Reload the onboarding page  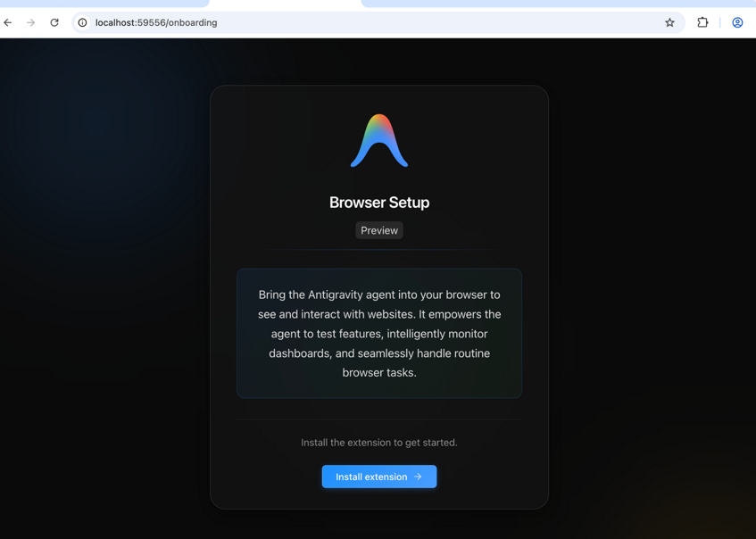click(54, 22)
